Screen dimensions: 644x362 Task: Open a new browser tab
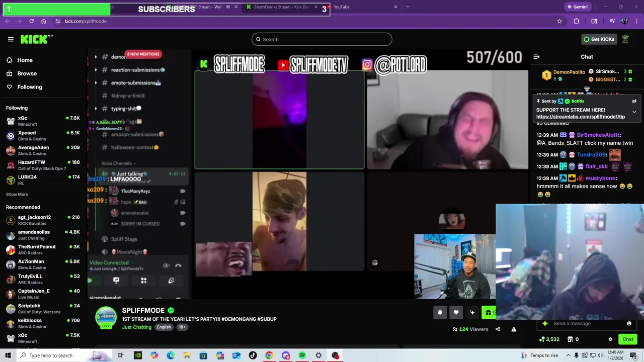click(408, 7)
